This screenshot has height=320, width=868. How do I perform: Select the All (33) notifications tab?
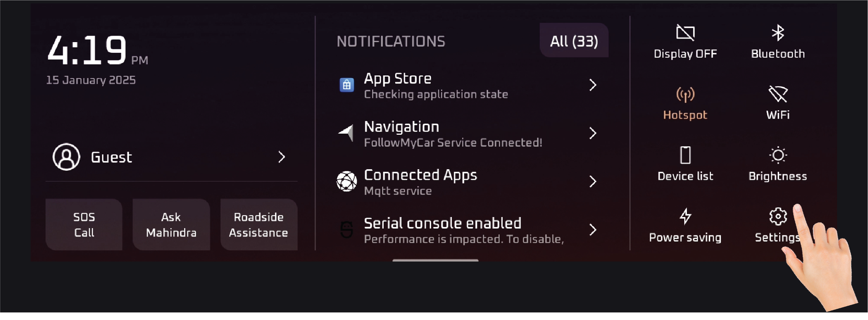tap(574, 41)
